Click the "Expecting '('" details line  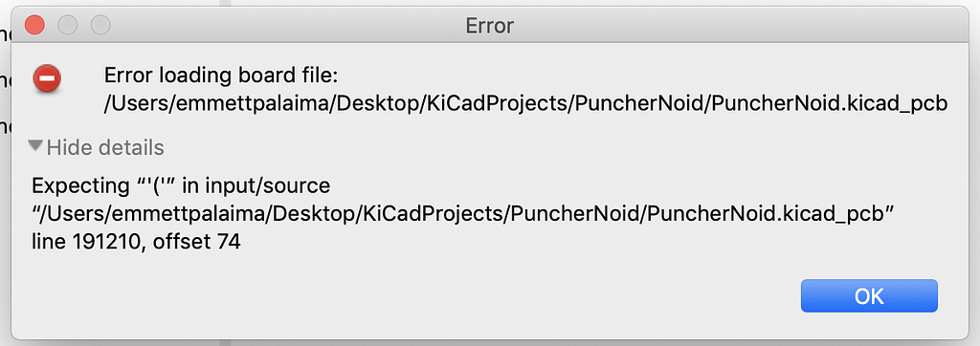tap(181, 185)
